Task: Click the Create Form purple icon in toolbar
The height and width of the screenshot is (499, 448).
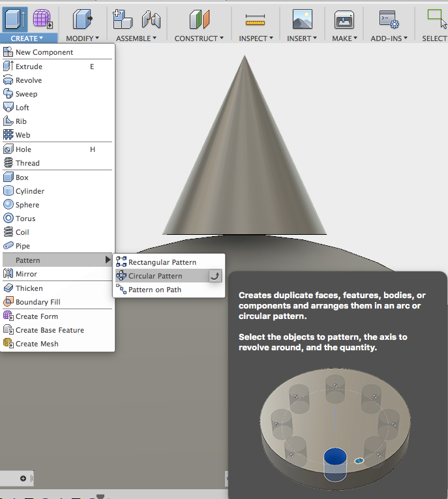Action: [42, 19]
